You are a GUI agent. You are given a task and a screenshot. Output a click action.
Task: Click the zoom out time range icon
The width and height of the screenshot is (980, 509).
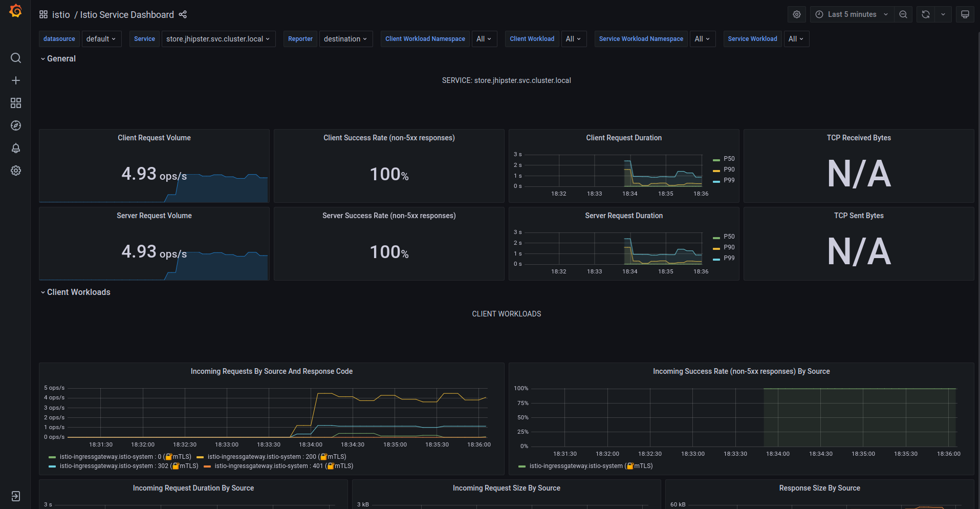coord(903,14)
